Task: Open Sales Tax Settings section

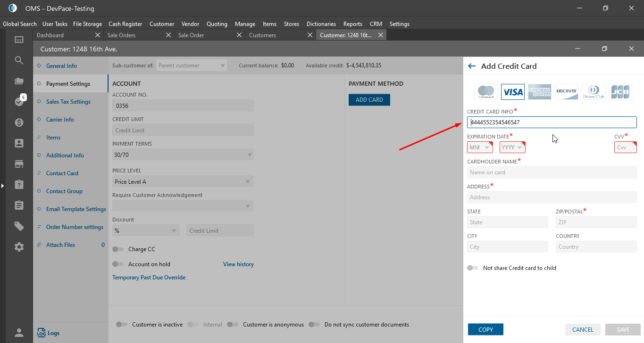Action: [68, 102]
